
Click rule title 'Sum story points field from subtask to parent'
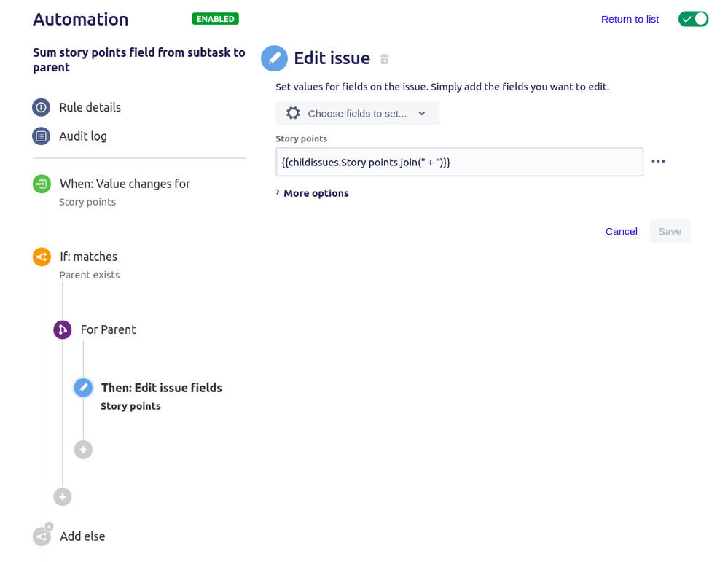tap(138, 60)
